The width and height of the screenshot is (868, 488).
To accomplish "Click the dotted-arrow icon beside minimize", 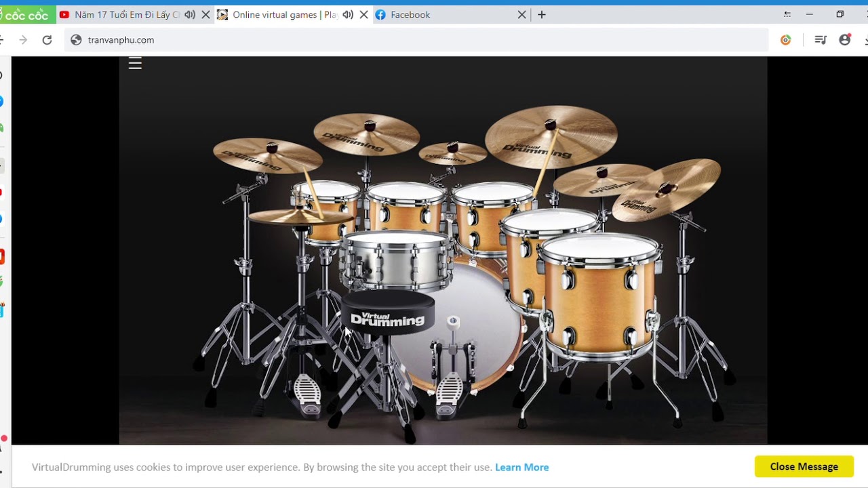I will click(x=787, y=14).
